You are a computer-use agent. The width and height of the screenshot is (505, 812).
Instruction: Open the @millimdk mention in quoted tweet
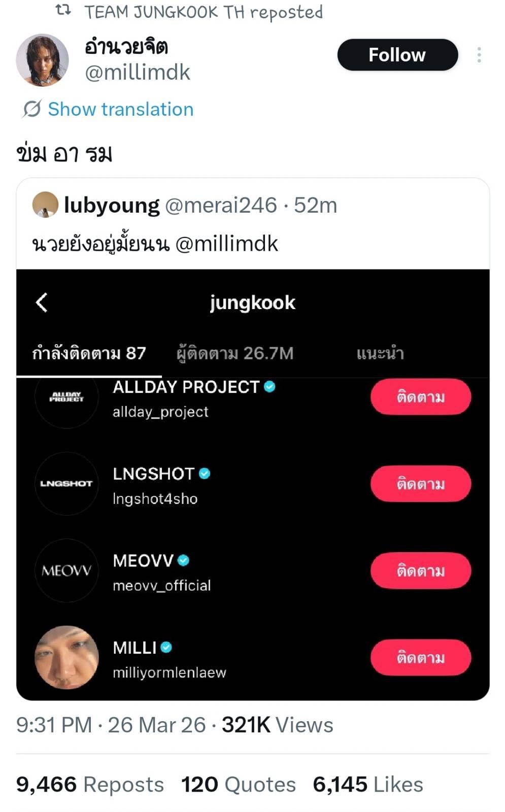pos(226,244)
